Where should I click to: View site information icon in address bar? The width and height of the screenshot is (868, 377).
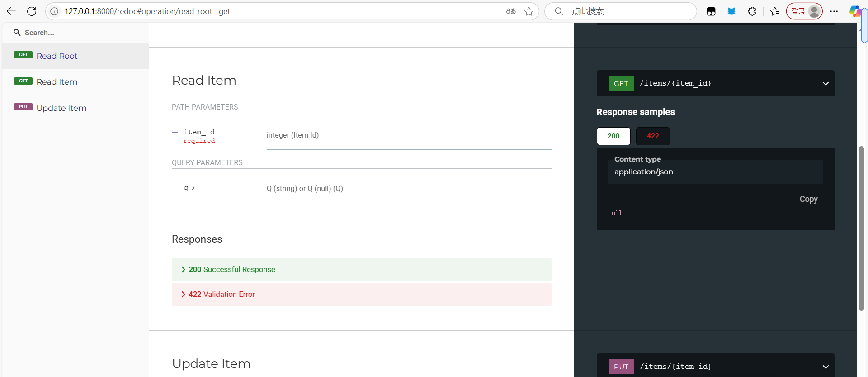pyautogui.click(x=54, y=11)
